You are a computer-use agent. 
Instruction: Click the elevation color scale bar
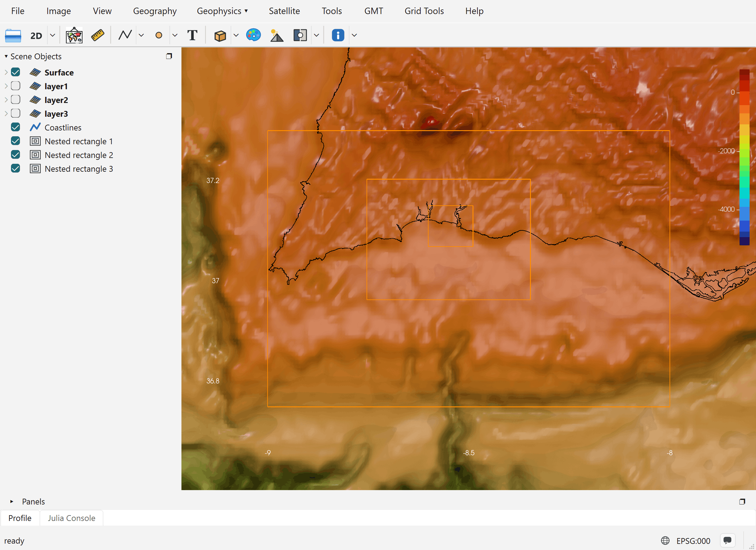(x=744, y=157)
